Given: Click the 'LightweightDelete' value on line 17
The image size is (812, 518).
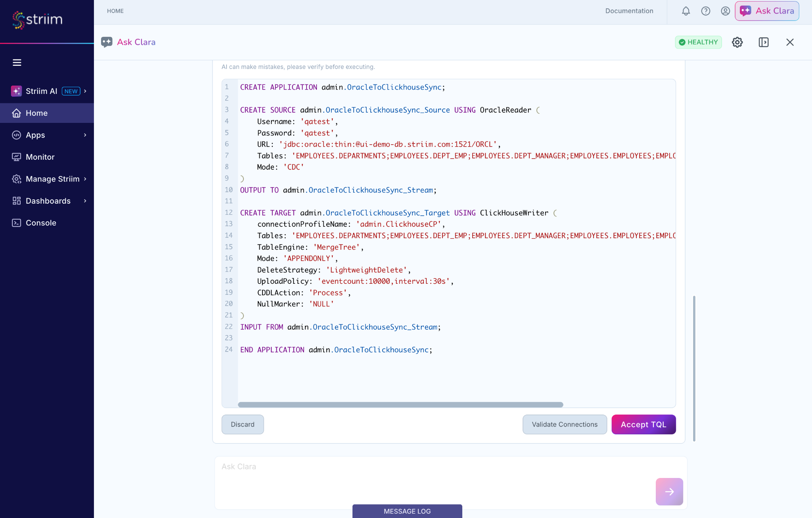Looking at the screenshot, I should 367,270.
